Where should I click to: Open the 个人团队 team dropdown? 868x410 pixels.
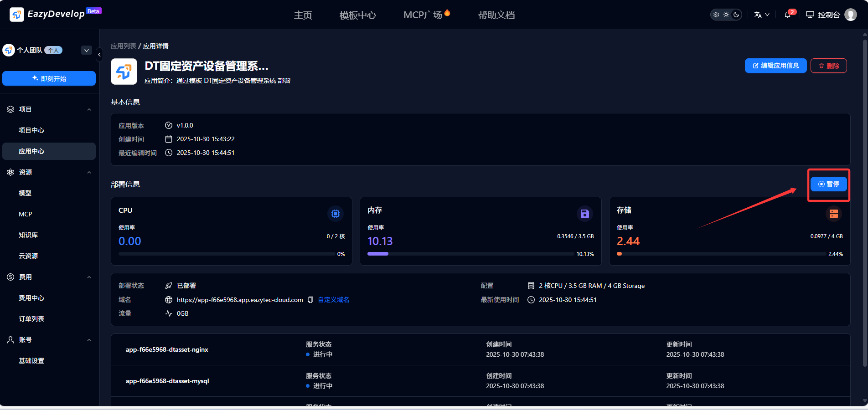[87, 50]
